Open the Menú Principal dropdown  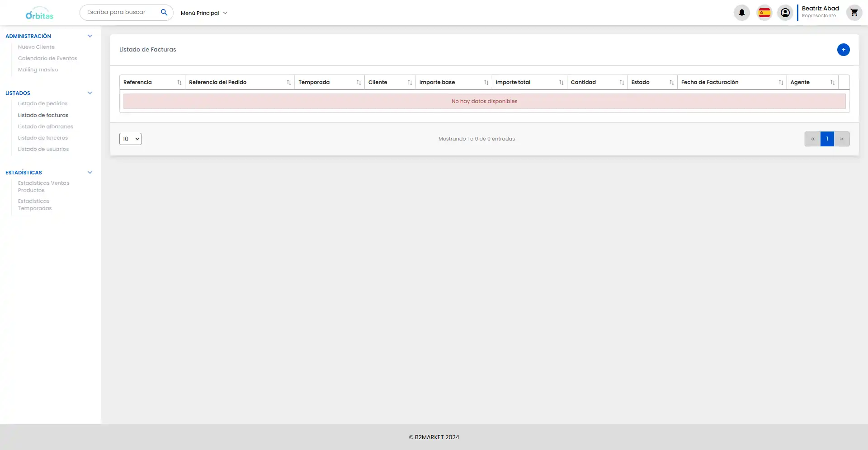(x=203, y=13)
